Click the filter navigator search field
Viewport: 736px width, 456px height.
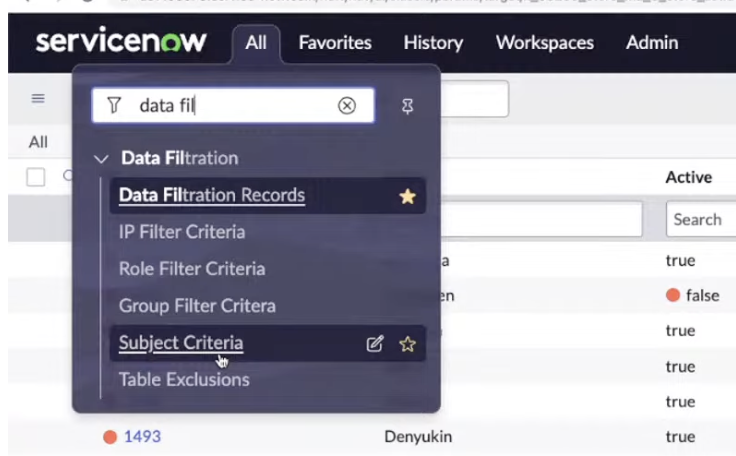tap(233, 105)
